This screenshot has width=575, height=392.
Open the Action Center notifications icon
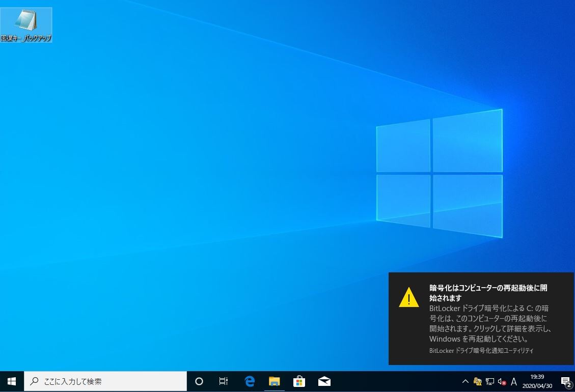[566, 382]
